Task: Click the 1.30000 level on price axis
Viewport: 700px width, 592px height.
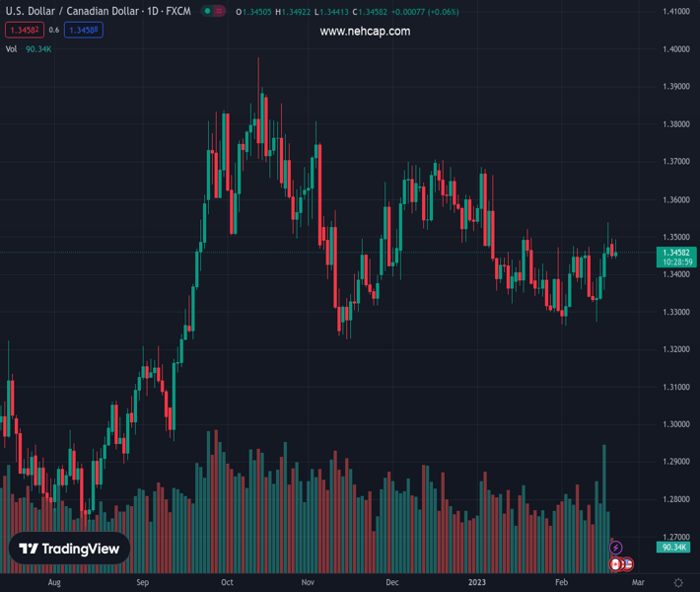Action: click(675, 424)
